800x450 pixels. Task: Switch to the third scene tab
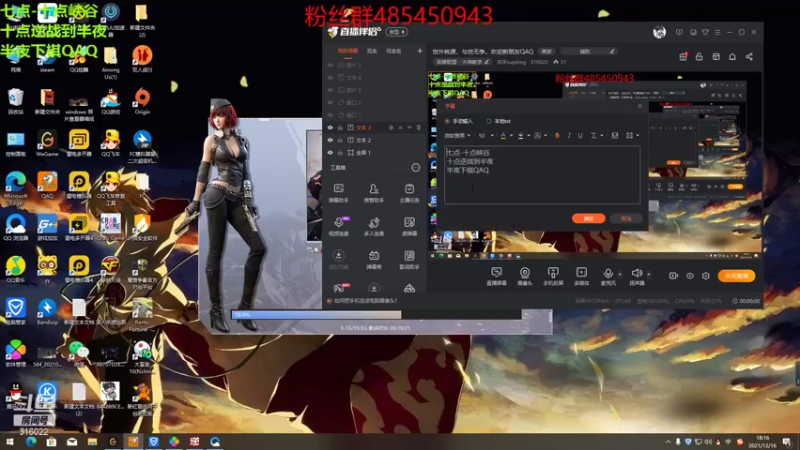(x=393, y=51)
